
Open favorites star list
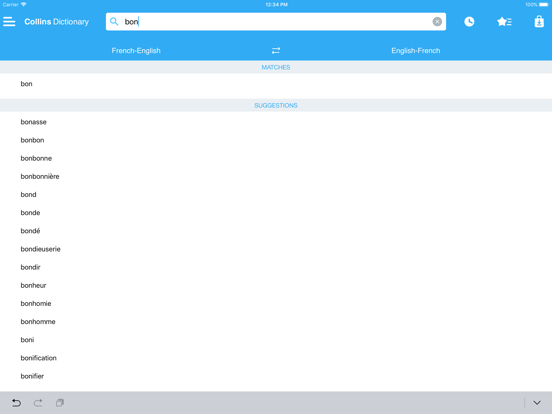pyautogui.click(x=504, y=22)
